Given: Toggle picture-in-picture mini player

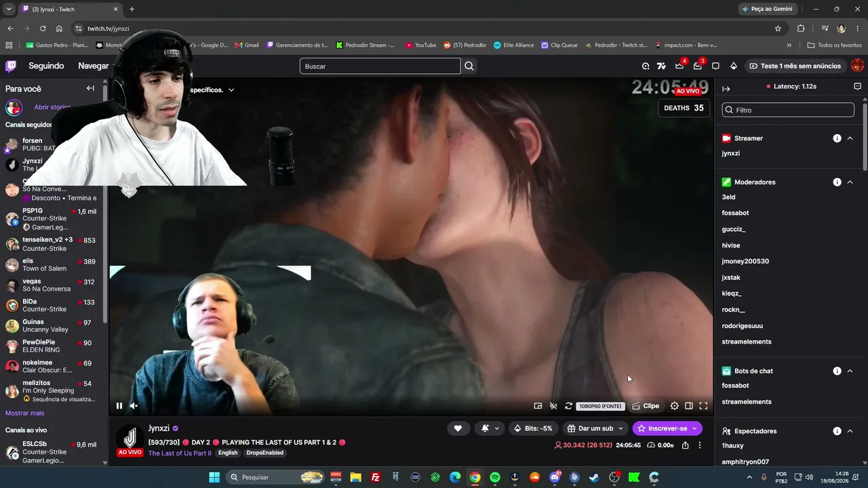Looking at the screenshot, I should 538,406.
